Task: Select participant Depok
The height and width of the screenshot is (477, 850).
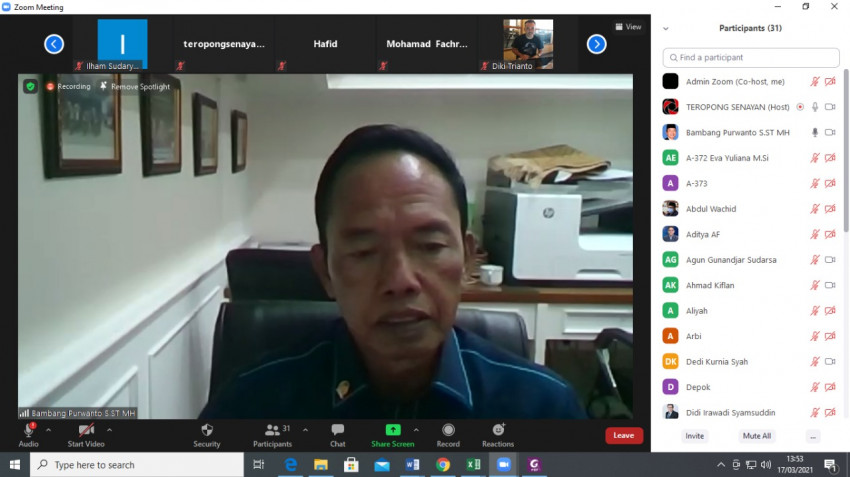Action: point(751,387)
